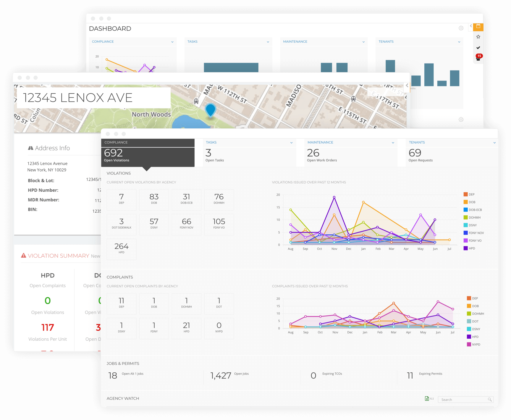Toggle FDNY NOV series in violations legend

[474, 233]
